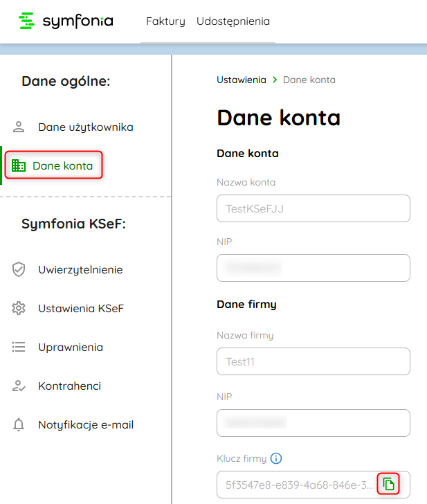The width and height of the screenshot is (427, 504).
Task: Go to Ustawienia in the breadcrumb
Action: [241, 80]
